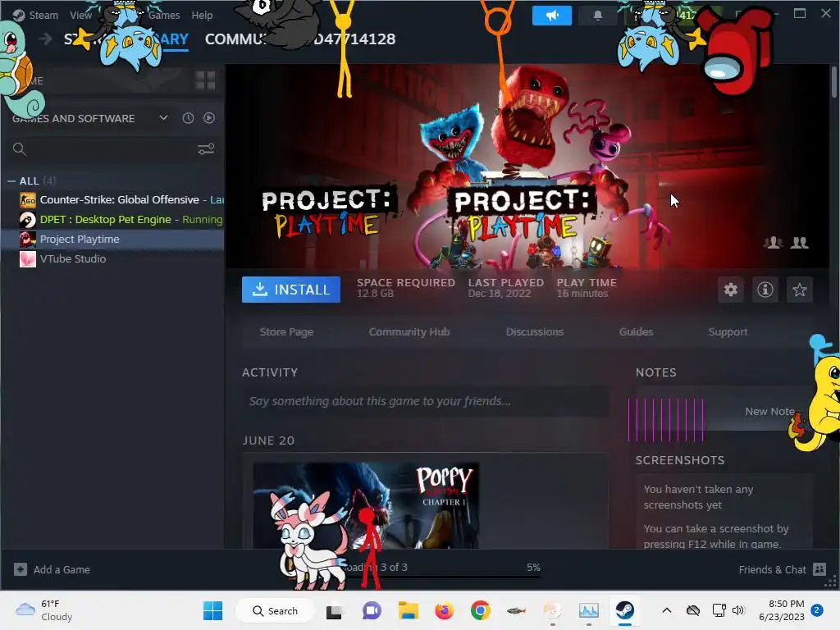
Task: Open the chat camera app on taskbar
Action: [372, 610]
